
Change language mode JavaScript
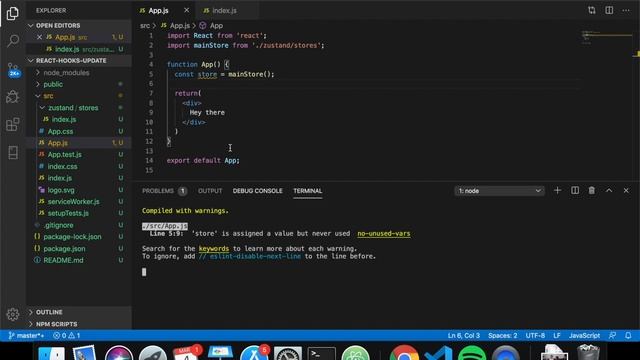coord(584,336)
